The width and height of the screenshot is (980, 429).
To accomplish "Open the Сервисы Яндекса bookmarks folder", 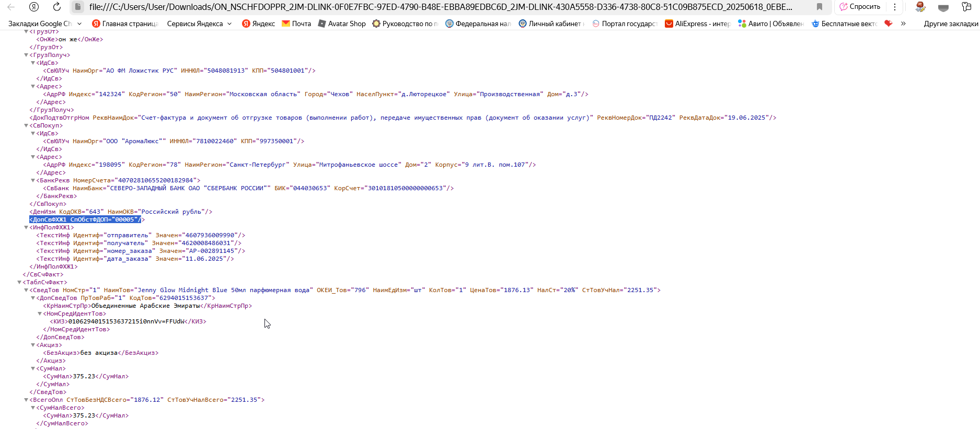I will (x=199, y=24).
